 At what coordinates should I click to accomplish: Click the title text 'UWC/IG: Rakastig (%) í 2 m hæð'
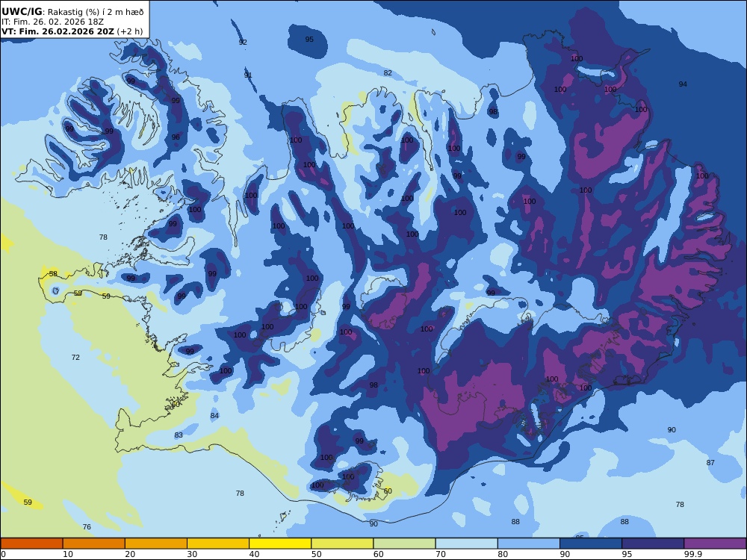72,12
